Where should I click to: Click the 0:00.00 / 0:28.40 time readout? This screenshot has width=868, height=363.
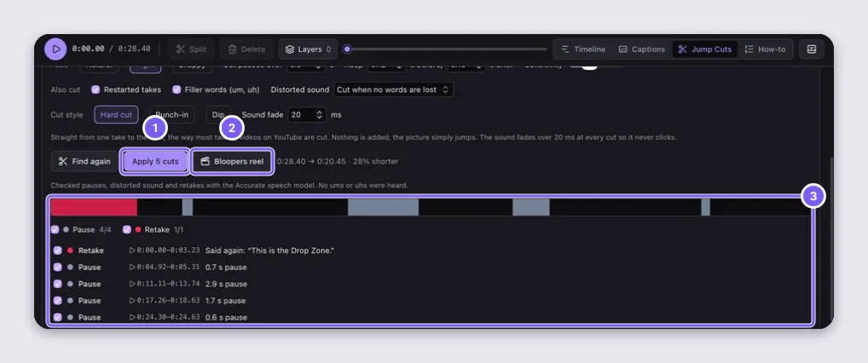(x=111, y=49)
